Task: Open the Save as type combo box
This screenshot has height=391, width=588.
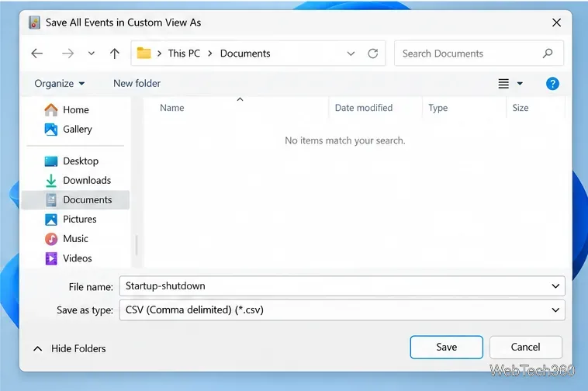Action: tap(342, 310)
